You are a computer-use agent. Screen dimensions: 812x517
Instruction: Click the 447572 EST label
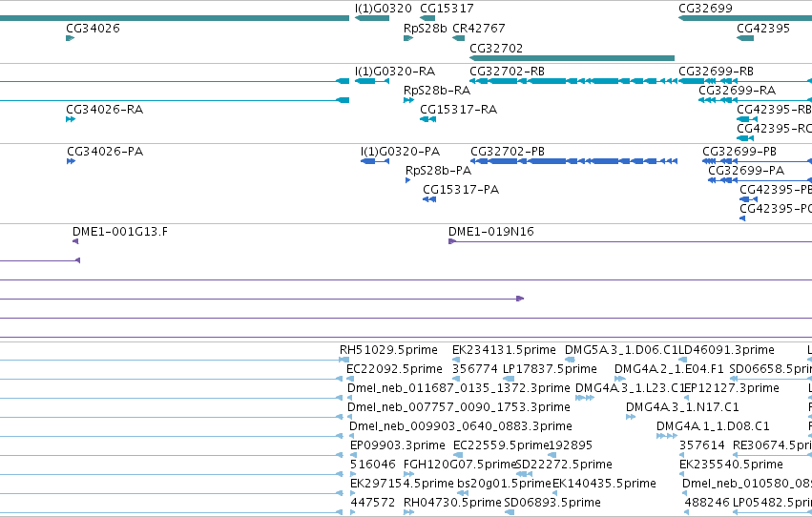373,504
